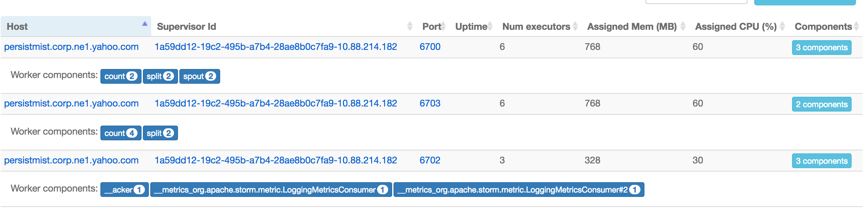The width and height of the screenshot is (868, 215).
Task: Sort by Num executors column
Action: click(539, 26)
